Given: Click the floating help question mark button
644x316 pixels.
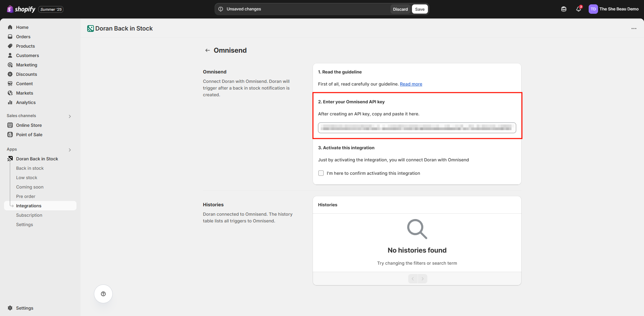Looking at the screenshot, I should [103, 294].
